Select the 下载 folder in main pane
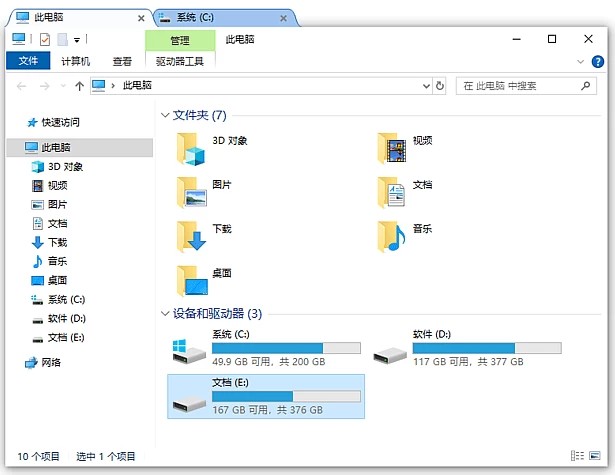The width and height of the screenshot is (615, 475). [192, 236]
